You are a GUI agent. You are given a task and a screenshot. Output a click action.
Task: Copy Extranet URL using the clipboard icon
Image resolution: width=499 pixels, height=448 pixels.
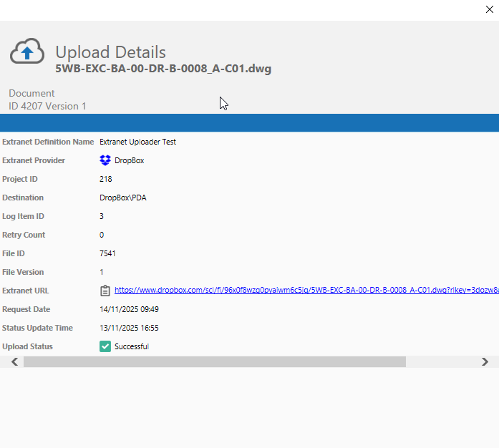tap(105, 291)
